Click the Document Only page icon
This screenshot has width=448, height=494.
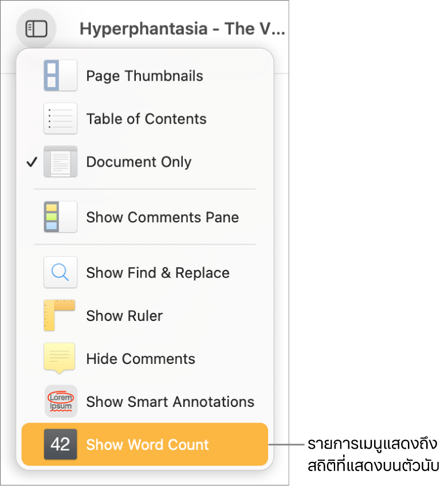pyautogui.click(x=60, y=162)
